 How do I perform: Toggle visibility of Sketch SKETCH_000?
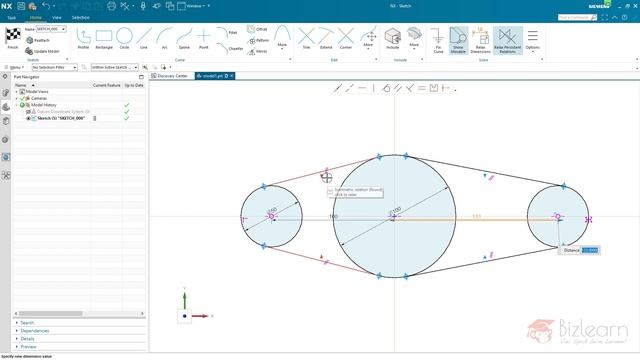point(28,118)
